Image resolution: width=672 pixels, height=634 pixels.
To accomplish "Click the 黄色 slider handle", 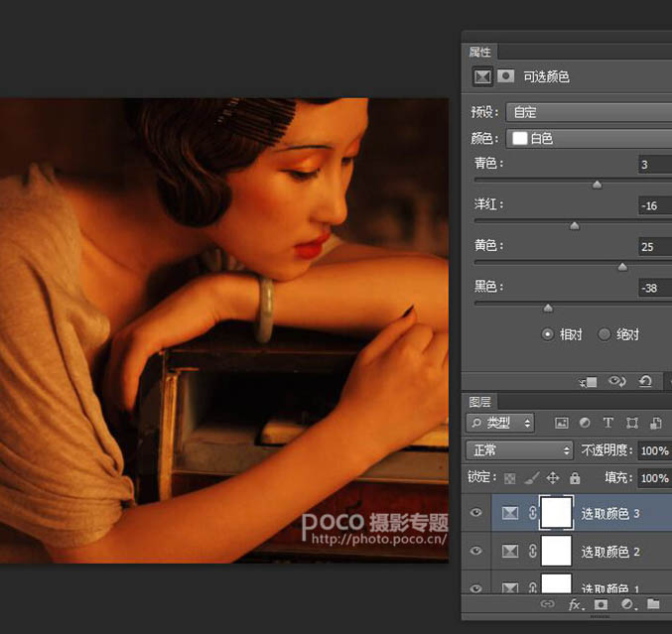I will tap(622, 266).
